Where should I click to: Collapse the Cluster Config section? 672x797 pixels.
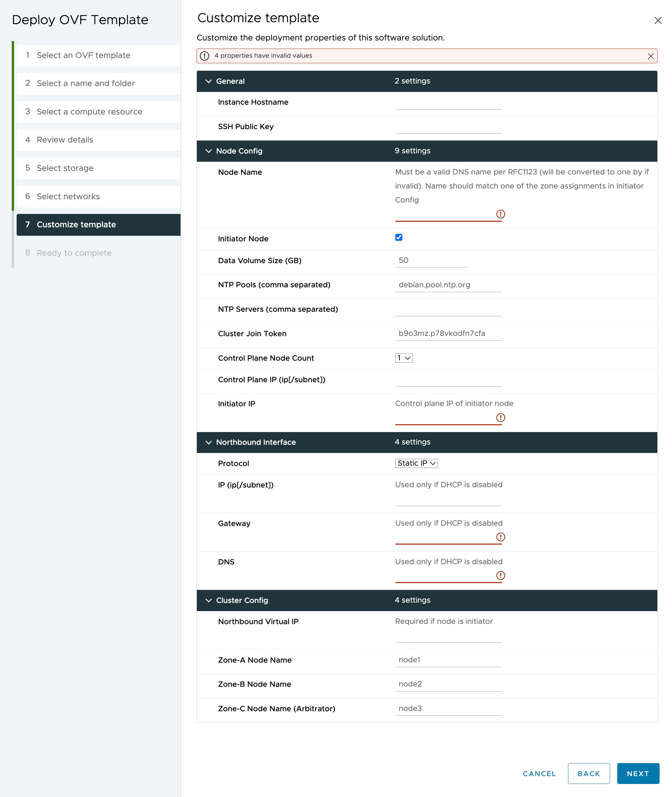pyautogui.click(x=209, y=600)
